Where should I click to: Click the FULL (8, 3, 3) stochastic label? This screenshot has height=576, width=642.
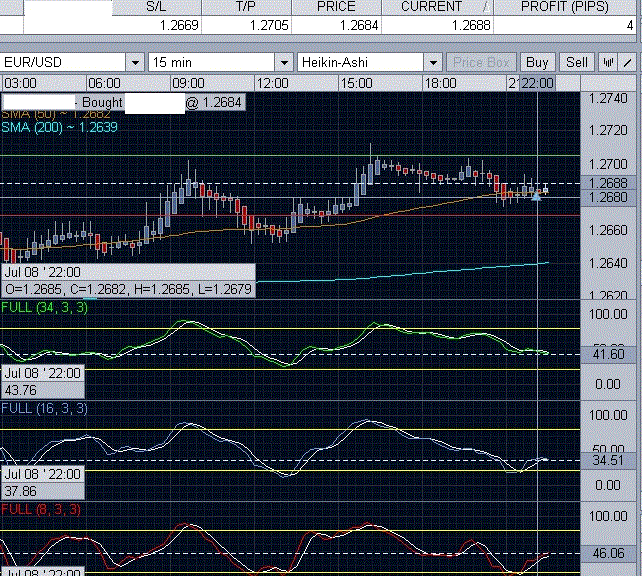(x=41, y=509)
